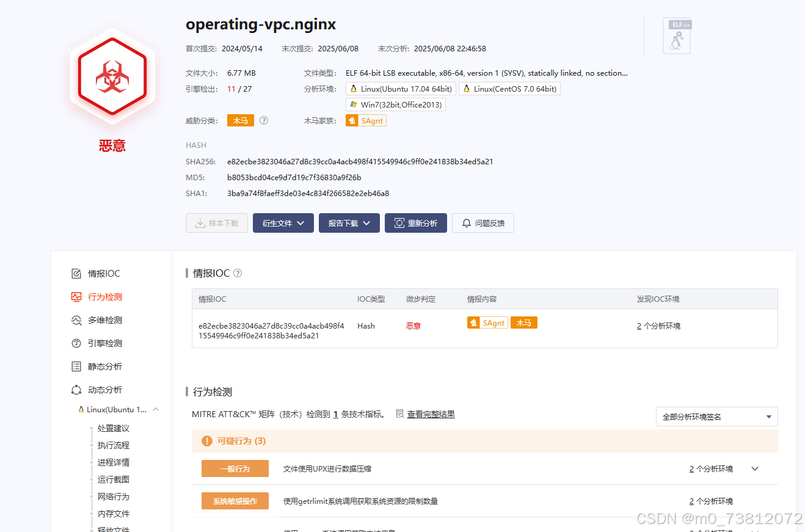The width and height of the screenshot is (805, 532).
Task: Open the help icon next to 威胁分类
Action: (x=264, y=120)
